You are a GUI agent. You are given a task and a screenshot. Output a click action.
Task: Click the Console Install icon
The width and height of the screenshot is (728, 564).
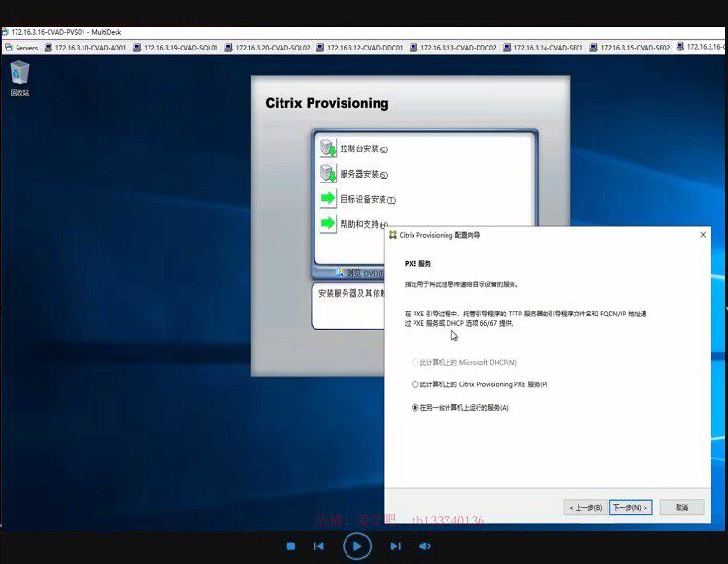pyautogui.click(x=328, y=149)
